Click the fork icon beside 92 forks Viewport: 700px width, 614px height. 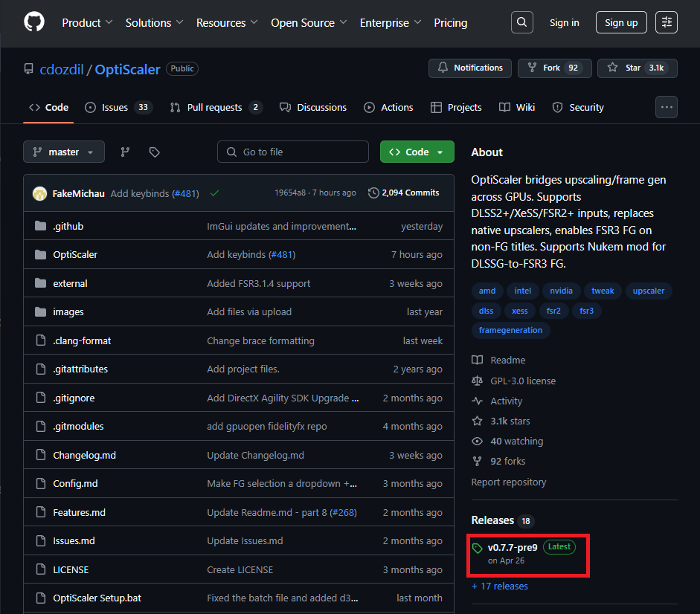pyautogui.click(x=478, y=461)
